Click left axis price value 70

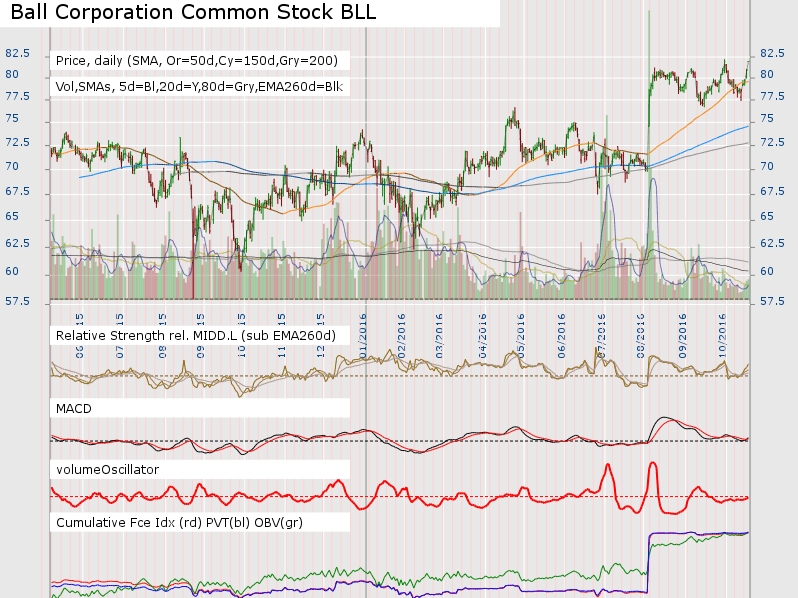pos(12,166)
